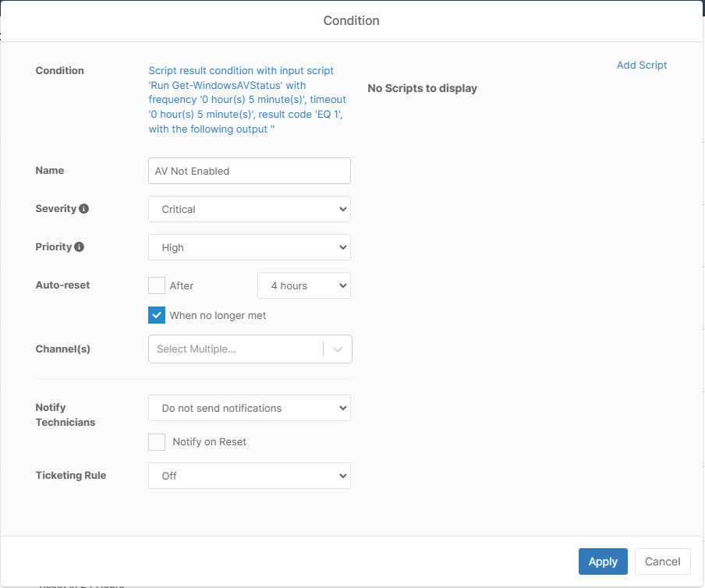Cancel the Condition dialog
Screen dimensions: 705x588
(662, 561)
